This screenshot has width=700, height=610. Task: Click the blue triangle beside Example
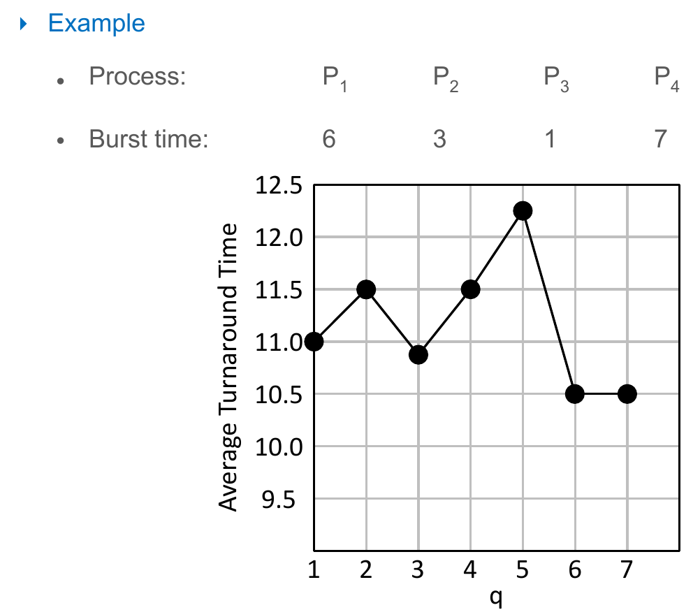[x=24, y=24]
